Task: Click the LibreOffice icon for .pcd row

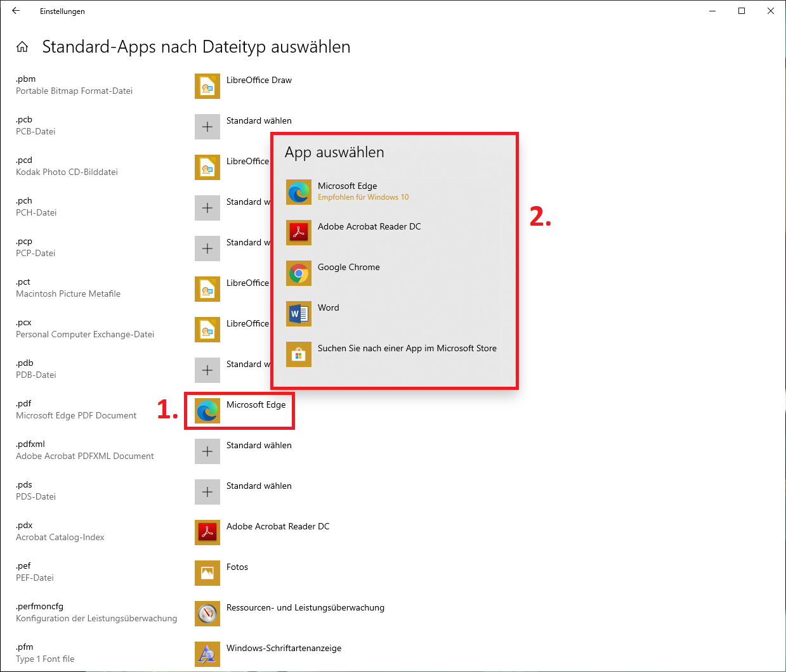Action: [207, 167]
